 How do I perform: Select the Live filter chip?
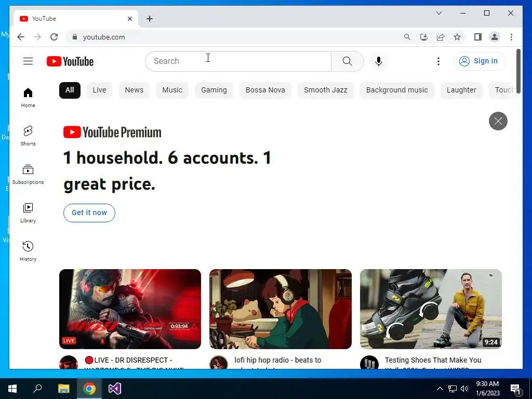click(x=99, y=90)
